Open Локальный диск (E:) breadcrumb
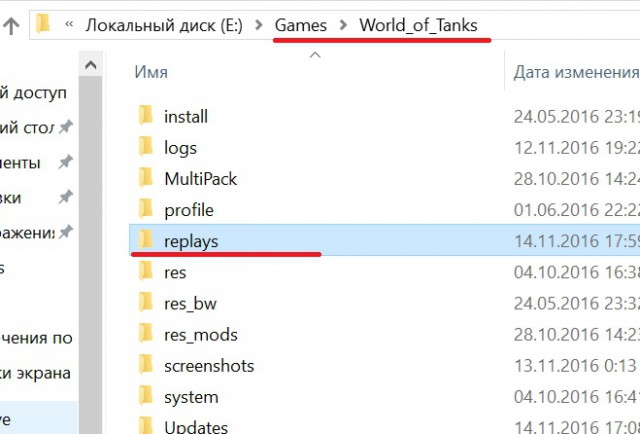This screenshot has width=640, height=434. (x=164, y=25)
